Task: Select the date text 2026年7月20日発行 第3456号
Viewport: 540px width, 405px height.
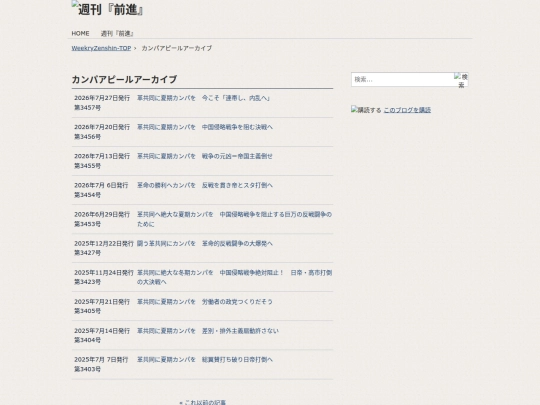Action: click(x=102, y=132)
